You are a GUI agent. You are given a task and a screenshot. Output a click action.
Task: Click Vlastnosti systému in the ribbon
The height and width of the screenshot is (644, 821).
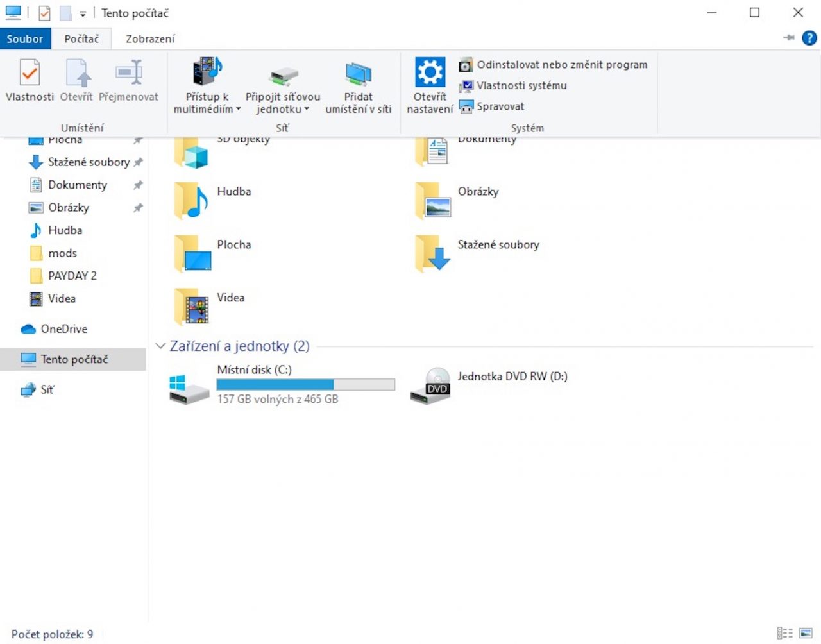(521, 85)
